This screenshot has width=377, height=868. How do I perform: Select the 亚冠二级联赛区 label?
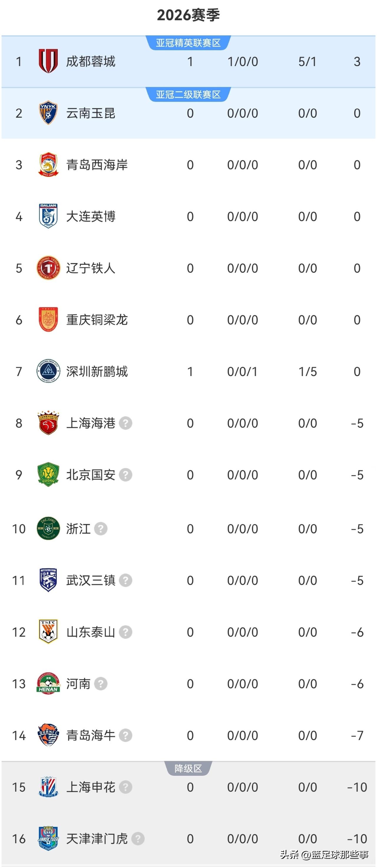coord(188,94)
